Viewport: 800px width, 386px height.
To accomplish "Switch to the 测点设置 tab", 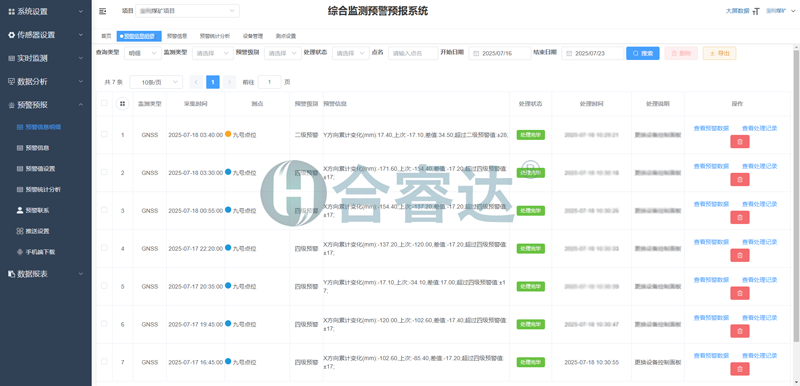I will (286, 36).
